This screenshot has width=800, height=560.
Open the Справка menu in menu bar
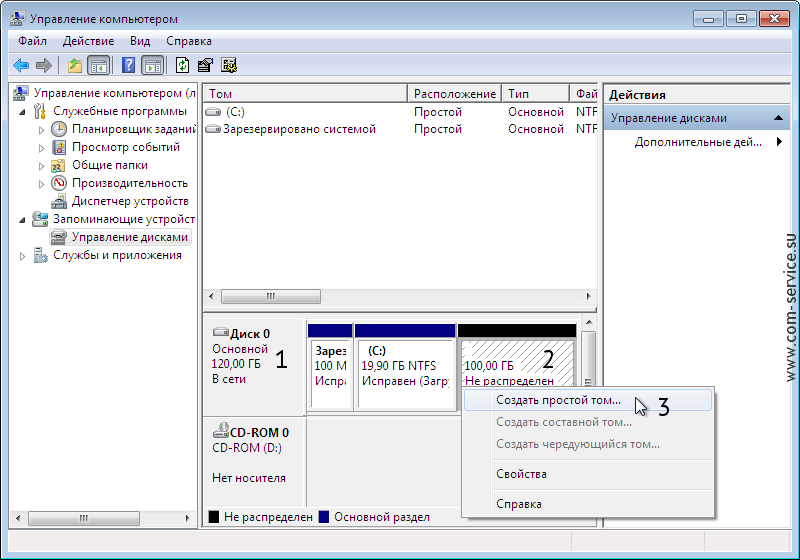pyautogui.click(x=189, y=41)
